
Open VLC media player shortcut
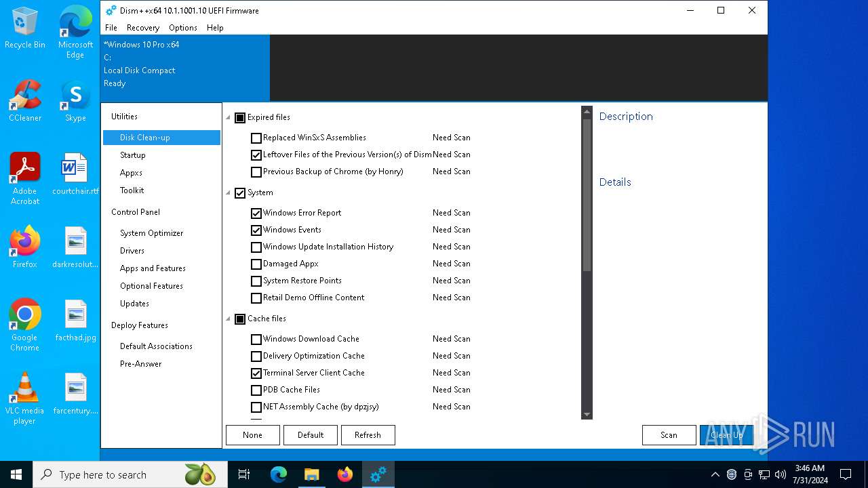25,399
